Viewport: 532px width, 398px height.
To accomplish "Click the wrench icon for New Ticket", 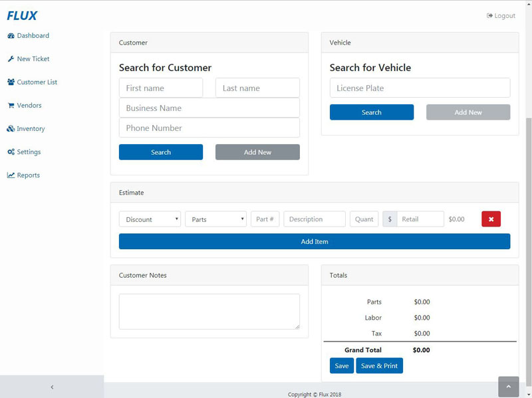I will (11, 59).
